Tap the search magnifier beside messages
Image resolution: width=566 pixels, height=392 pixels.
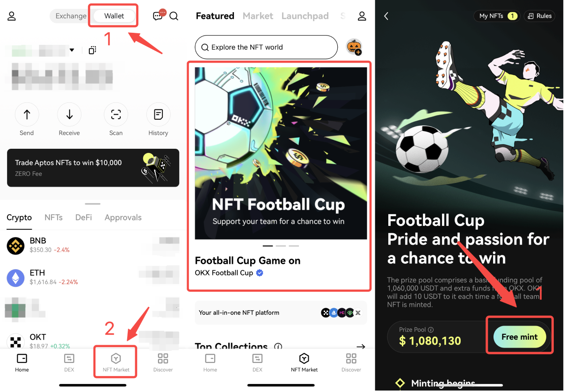(174, 16)
